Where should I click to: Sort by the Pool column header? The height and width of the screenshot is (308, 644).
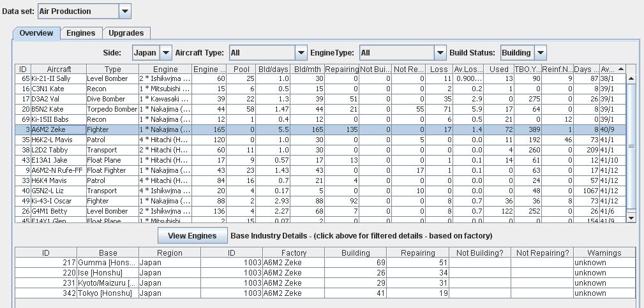(241, 69)
